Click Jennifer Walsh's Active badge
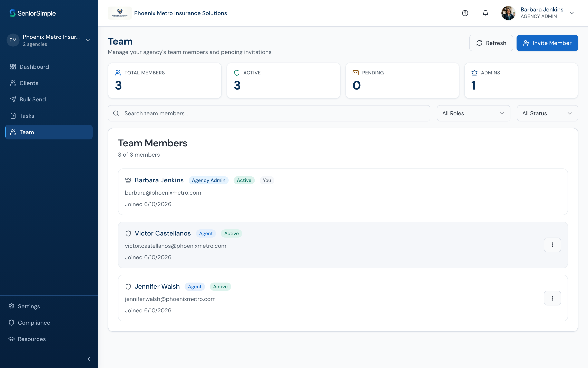Image resolution: width=588 pixels, height=368 pixels. pyautogui.click(x=220, y=286)
